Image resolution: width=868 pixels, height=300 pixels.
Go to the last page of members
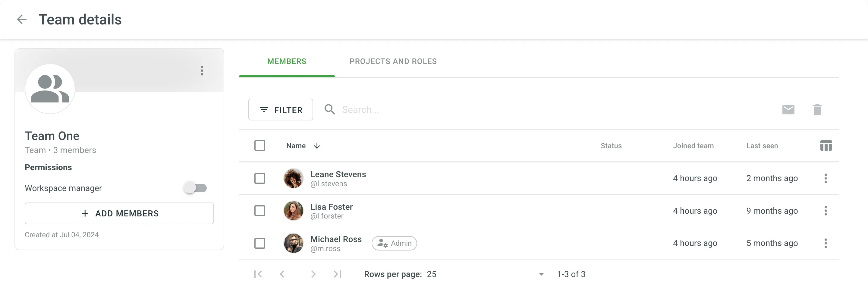(337, 274)
